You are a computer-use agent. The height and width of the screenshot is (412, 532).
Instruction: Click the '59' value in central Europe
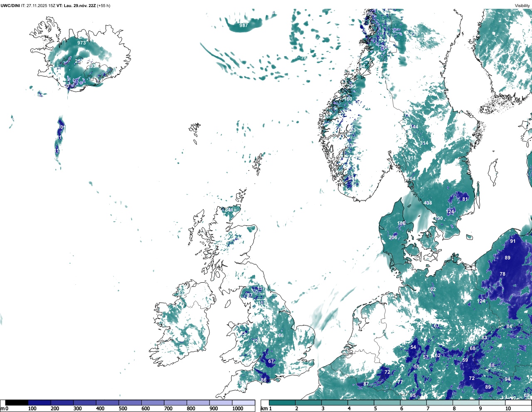465,360
